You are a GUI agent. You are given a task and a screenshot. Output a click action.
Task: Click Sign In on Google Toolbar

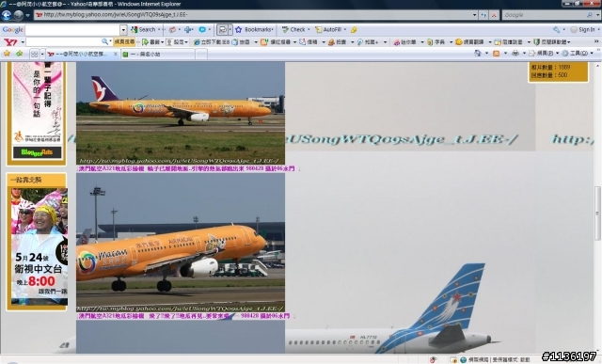point(582,29)
